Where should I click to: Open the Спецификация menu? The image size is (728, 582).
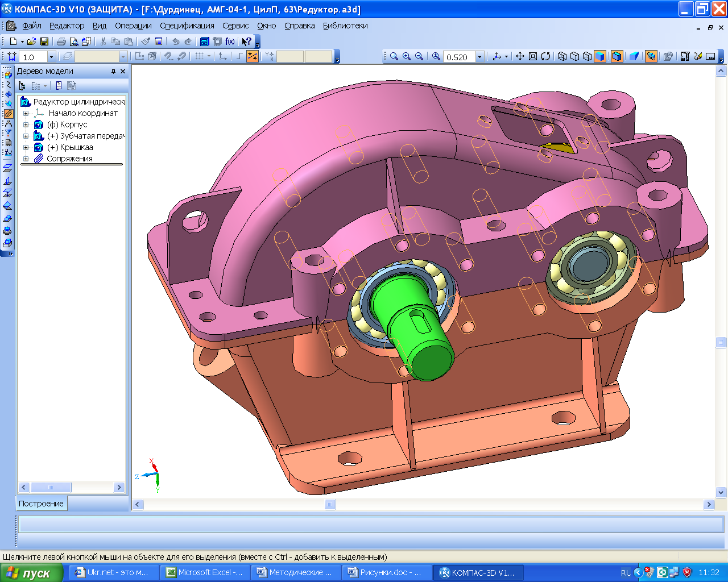coord(187,26)
